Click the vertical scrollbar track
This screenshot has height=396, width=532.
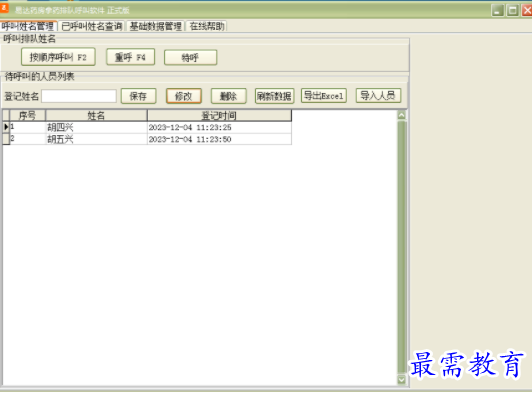point(401,247)
